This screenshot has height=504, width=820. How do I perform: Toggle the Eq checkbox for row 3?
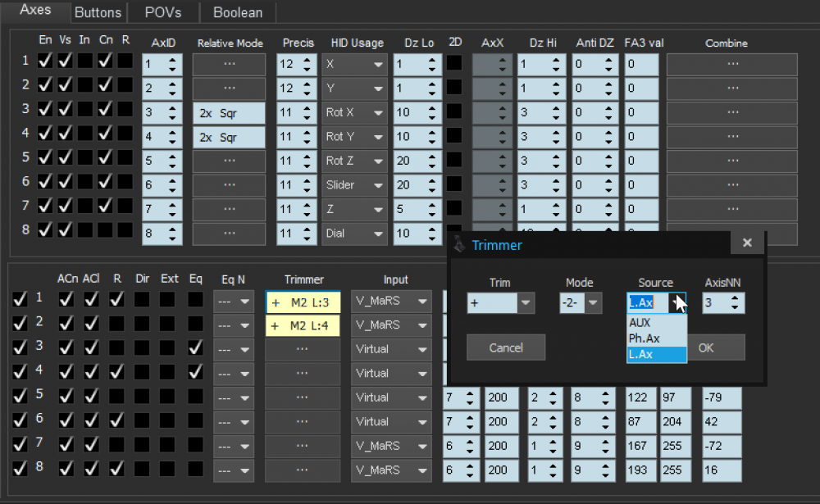click(195, 348)
